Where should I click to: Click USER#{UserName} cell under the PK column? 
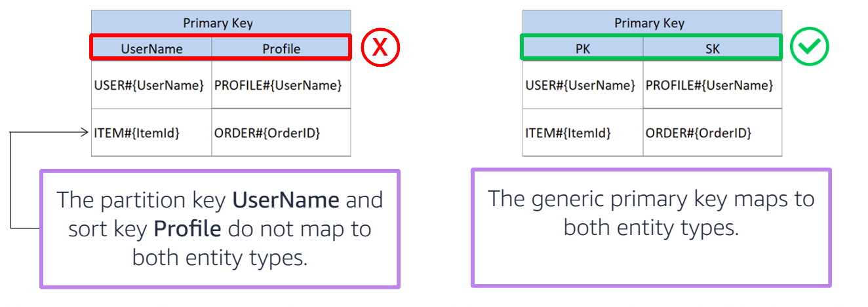583,85
